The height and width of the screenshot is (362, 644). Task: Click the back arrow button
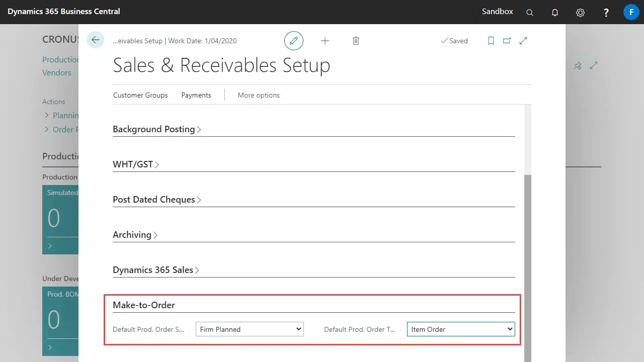(95, 40)
